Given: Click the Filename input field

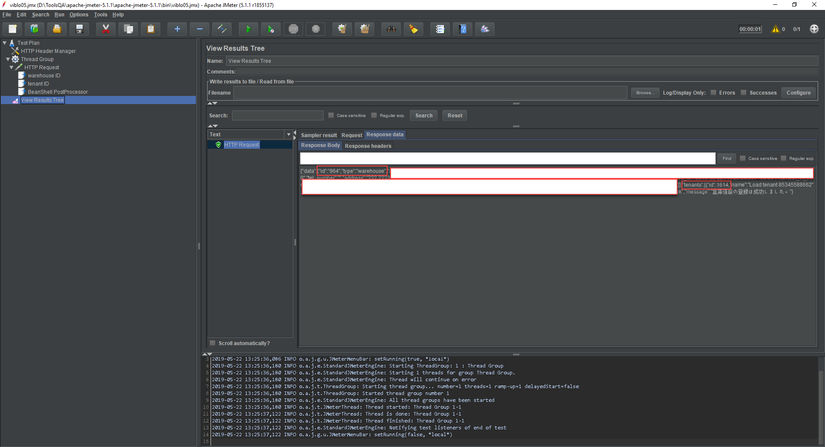Looking at the screenshot, I should (430, 93).
